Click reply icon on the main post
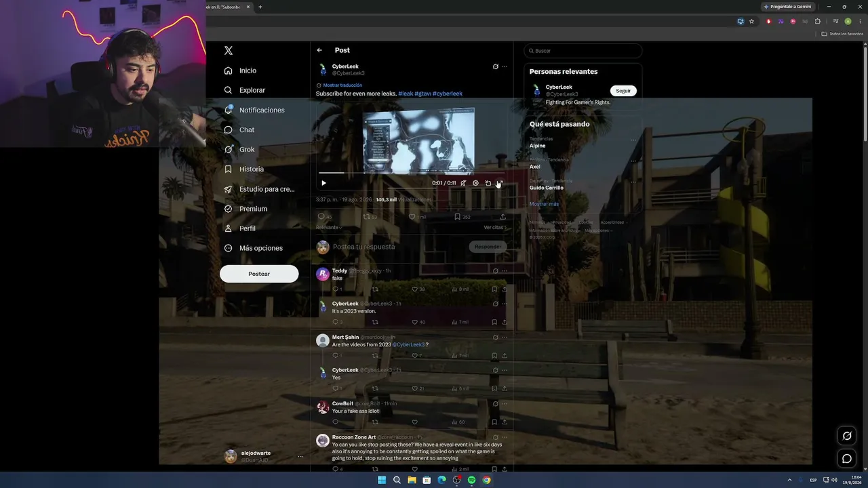This screenshot has width=868, height=488. point(321,217)
